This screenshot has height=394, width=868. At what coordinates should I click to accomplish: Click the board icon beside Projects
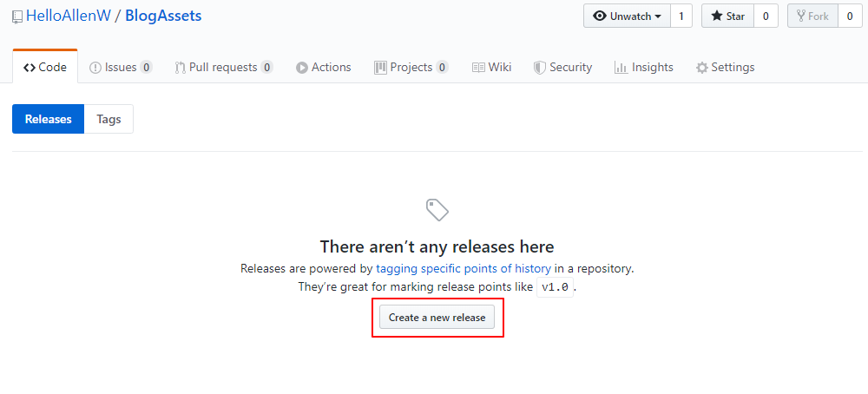[380, 68]
